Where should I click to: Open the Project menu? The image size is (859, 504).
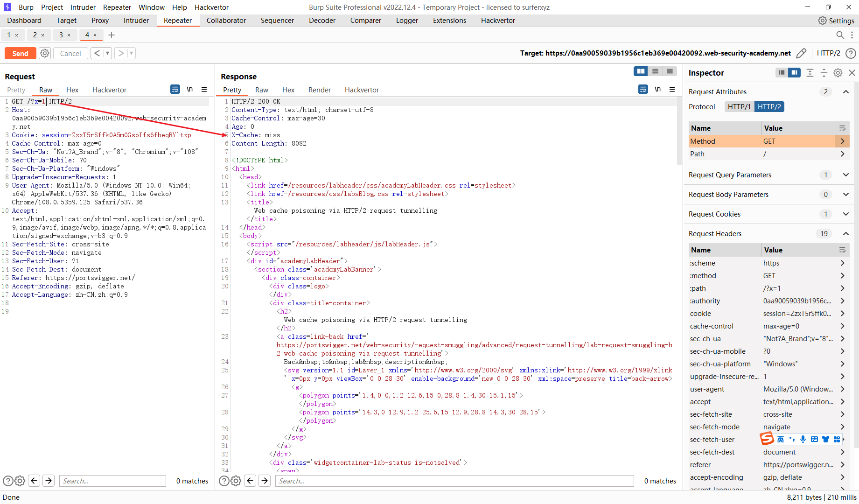click(x=52, y=7)
